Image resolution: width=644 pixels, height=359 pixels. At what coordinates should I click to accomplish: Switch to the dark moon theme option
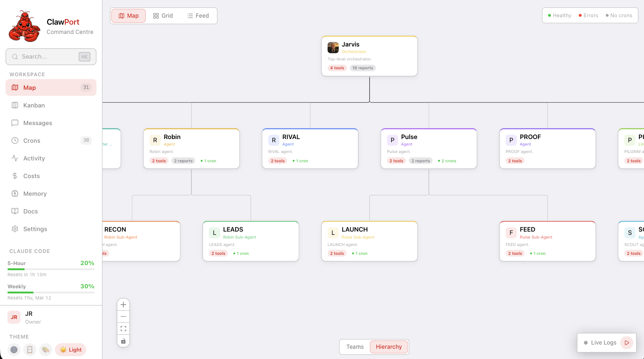pyautogui.click(x=14, y=349)
